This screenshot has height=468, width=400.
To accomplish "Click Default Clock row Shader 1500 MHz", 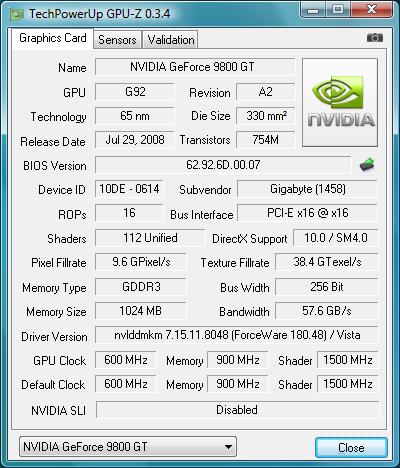I will coord(348,384).
